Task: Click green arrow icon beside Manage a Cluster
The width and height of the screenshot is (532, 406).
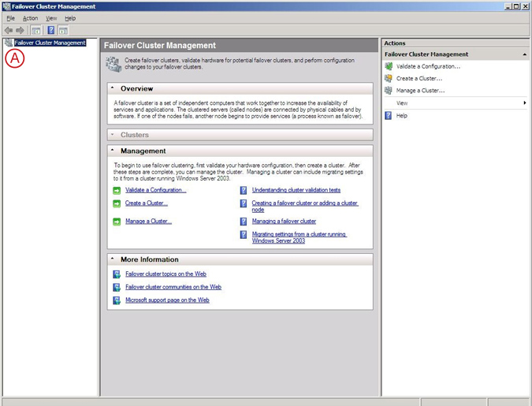Action: click(117, 222)
